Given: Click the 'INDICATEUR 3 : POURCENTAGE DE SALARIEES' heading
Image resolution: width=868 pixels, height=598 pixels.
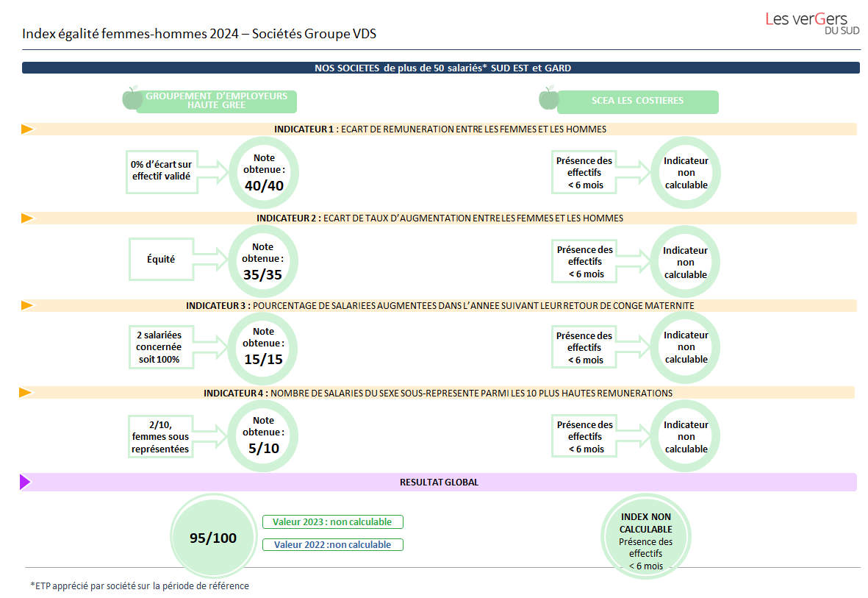Looking at the screenshot, I should pos(440,306).
